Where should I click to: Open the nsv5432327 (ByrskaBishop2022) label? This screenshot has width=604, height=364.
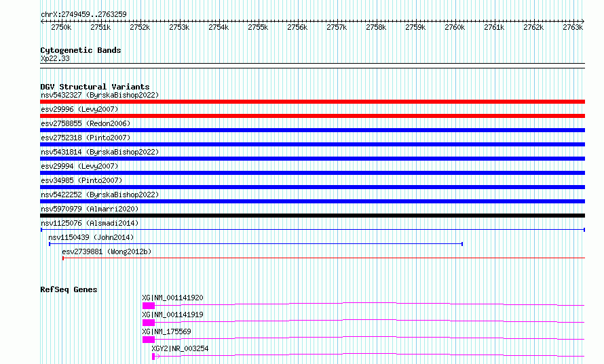(100, 95)
